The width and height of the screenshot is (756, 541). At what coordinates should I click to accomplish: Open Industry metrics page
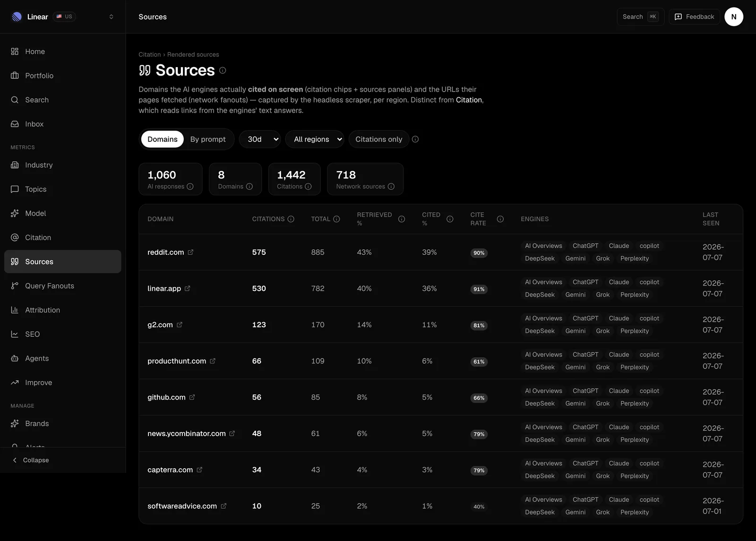click(x=63, y=165)
